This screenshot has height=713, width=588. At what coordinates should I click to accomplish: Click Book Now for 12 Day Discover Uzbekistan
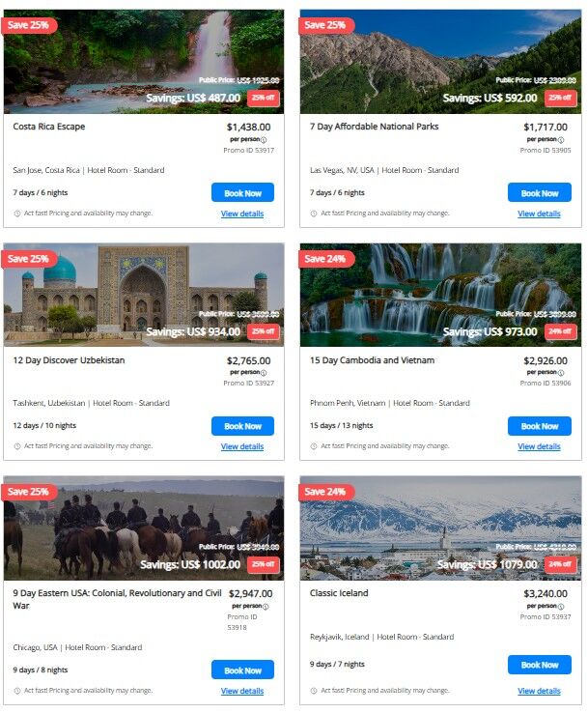click(242, 426)
